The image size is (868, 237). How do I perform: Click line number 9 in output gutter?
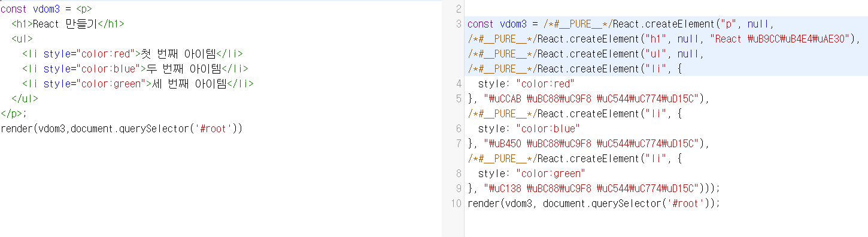pos(459,189)
